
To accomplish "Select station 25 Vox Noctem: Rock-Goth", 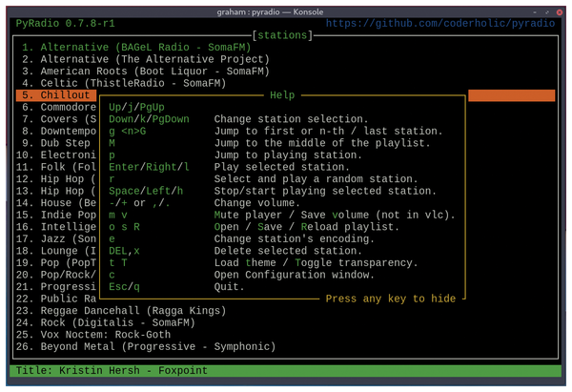I will 93,335.
